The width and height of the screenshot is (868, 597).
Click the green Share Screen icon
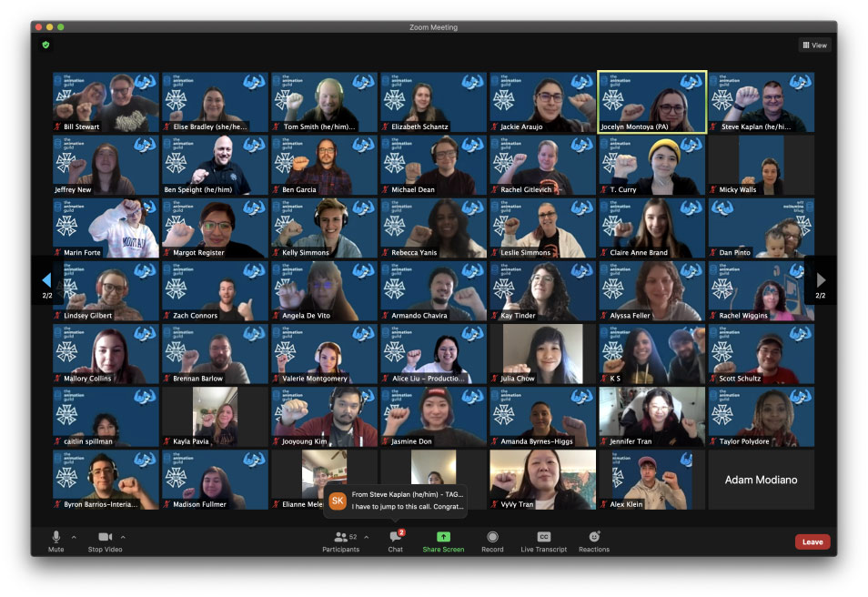tap(443, 537)
